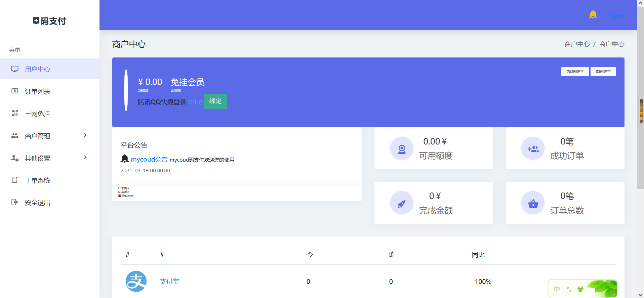Expand the 其他设置 submenu
Screen dimensions: 644x298
click(50, 158)
